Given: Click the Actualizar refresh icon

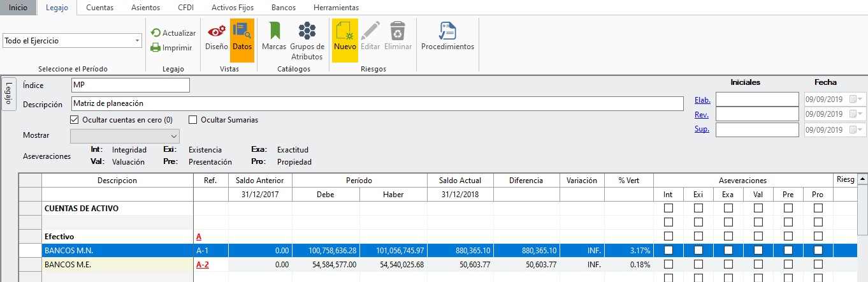Looking at the screenshot, I should pos(156,33).
